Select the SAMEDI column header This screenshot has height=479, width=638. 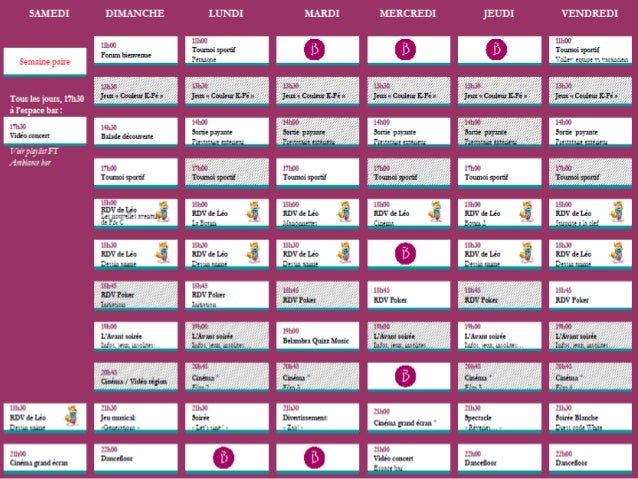(49, 13)
